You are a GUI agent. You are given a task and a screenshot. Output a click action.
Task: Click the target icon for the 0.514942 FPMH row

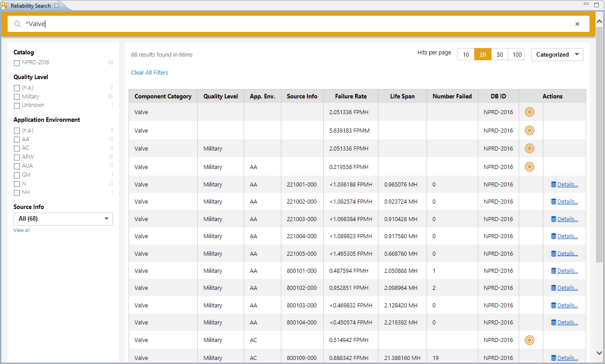(529, 340)
